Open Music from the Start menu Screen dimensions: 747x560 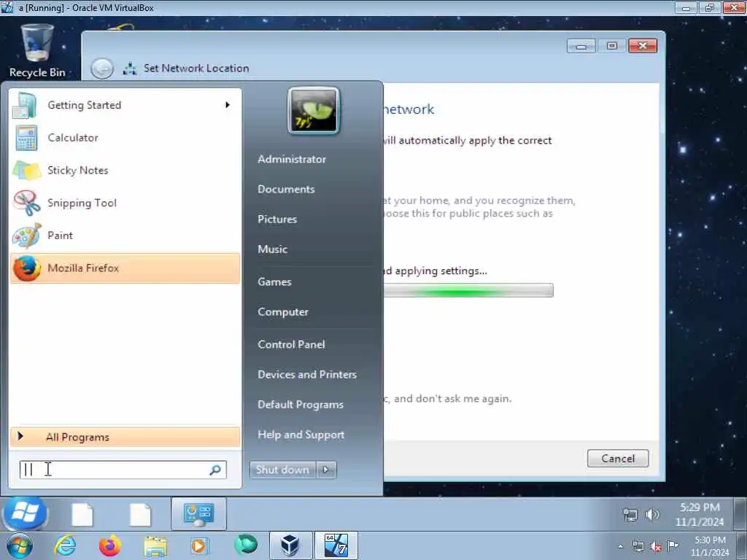(x=273, y=249)
